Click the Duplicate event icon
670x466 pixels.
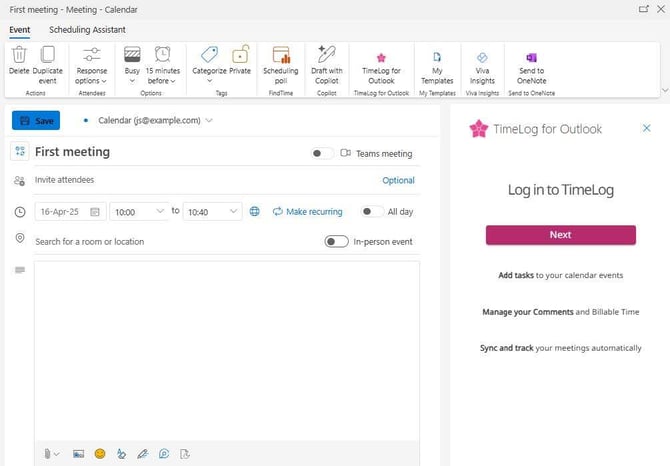(47, 56)
